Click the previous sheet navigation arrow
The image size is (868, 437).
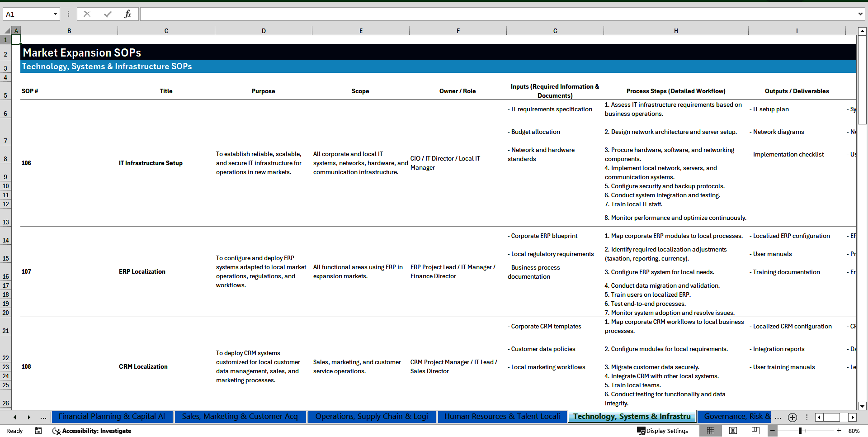[14, 417]
